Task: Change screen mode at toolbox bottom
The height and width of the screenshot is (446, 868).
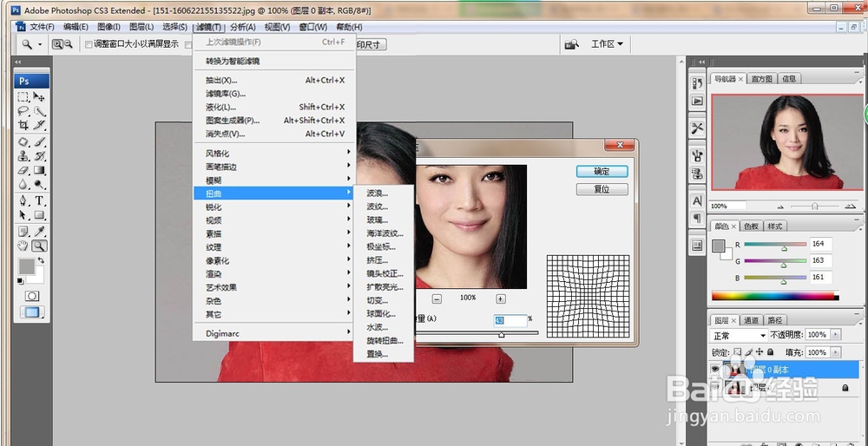Action: point(32,312)
